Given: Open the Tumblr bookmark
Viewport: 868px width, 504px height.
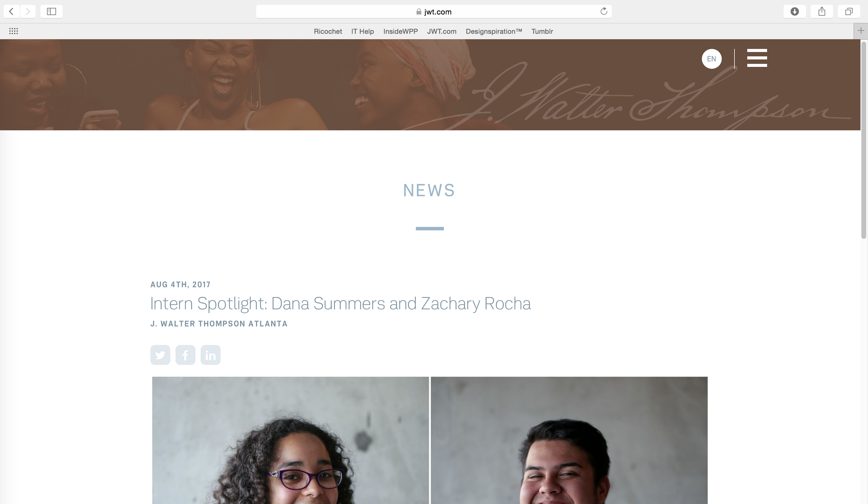Looking at the screenshot, I should [x=542, y=31].
